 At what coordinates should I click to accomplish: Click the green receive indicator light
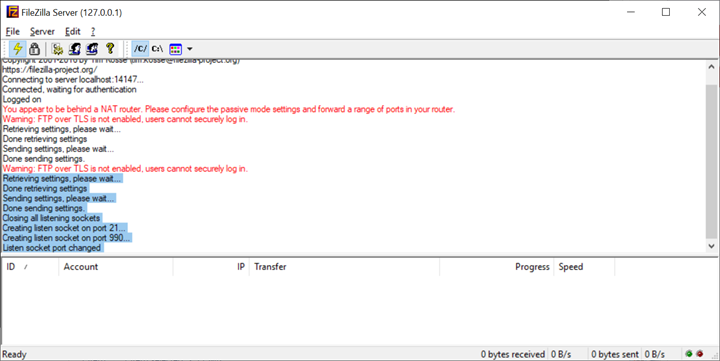(x=689, y=354)
